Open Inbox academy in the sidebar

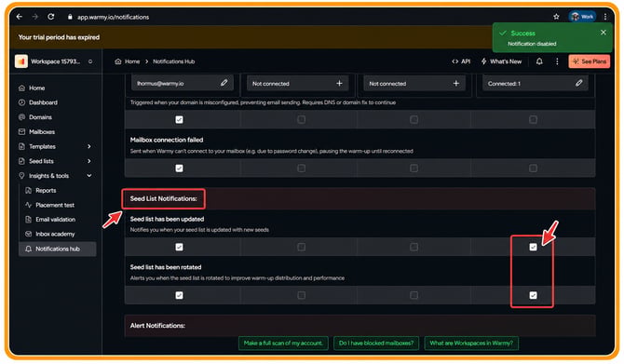point(57,235)
